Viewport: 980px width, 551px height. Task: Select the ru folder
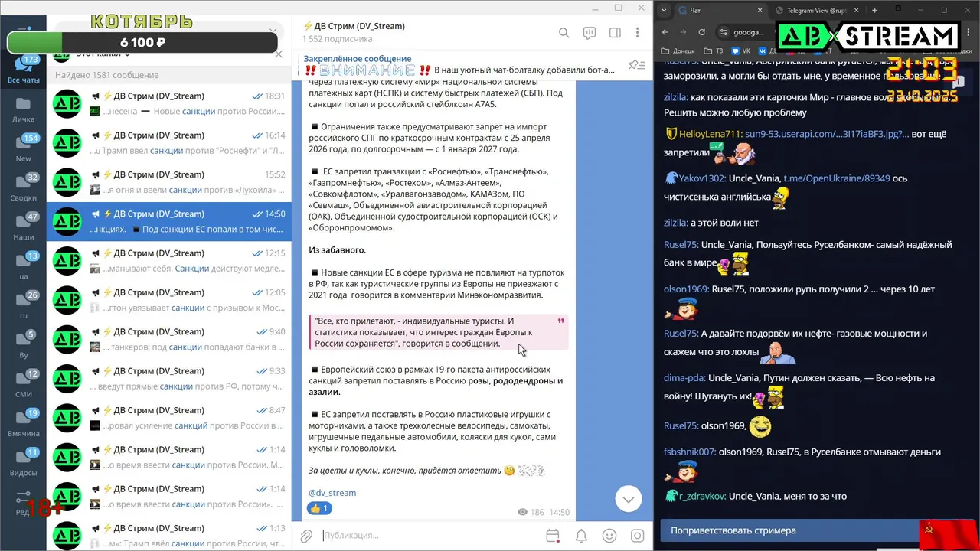[24, 305]
